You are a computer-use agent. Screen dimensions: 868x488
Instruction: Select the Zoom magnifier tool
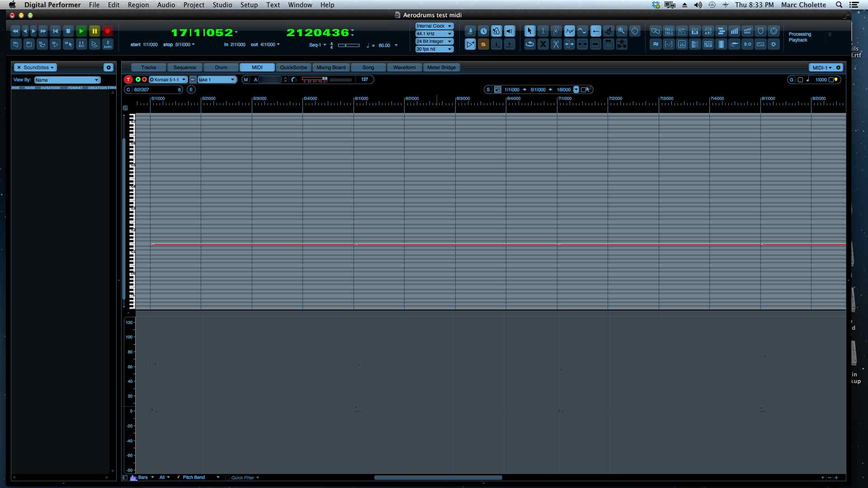point(622,31)
